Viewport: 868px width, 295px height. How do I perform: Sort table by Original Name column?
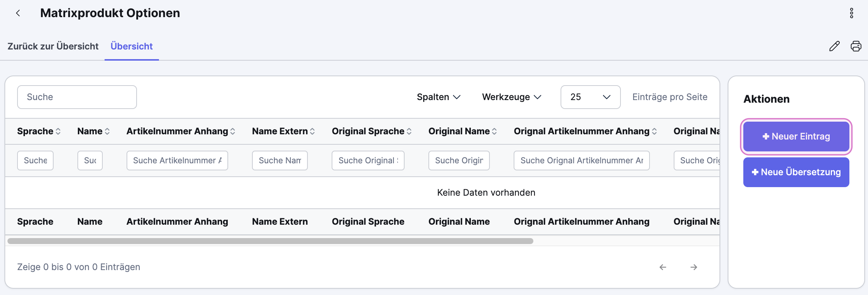[x=462, y=131]
